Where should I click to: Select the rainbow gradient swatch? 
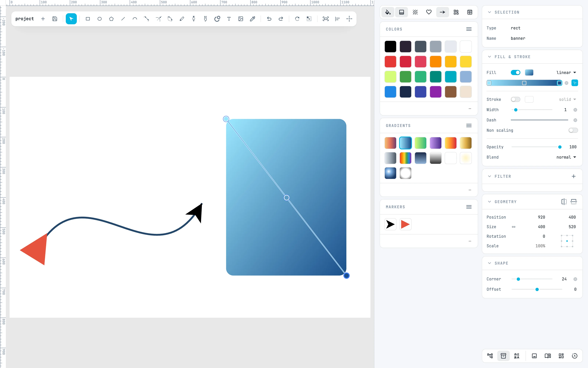(x=405, y=158)
